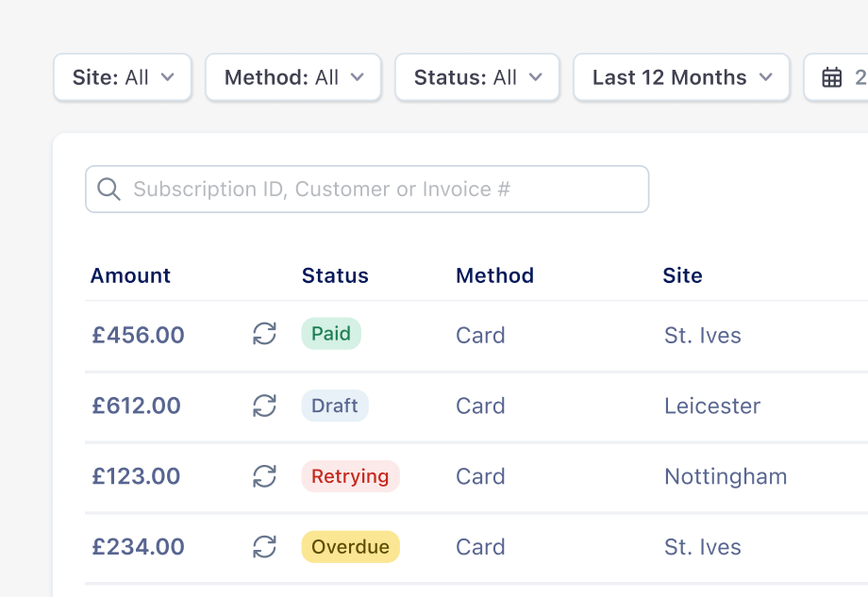Click the Status column header
This screenshot has height=597, width=868.
click(335, 275)
